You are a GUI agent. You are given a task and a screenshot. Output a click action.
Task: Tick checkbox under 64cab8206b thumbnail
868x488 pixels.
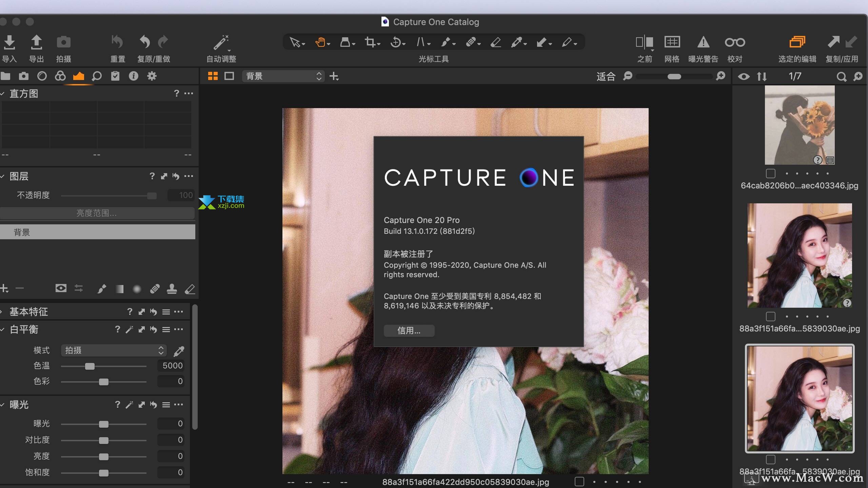click(770, 174)
